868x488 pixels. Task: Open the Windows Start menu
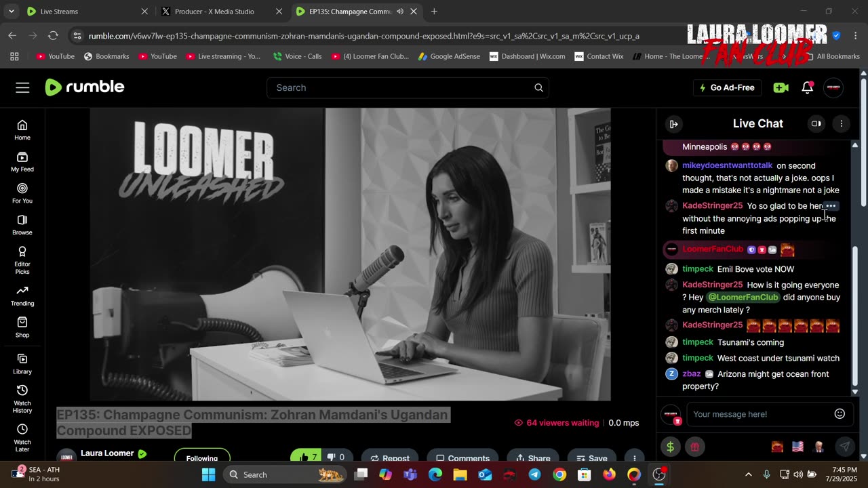[x=208, y=474]
